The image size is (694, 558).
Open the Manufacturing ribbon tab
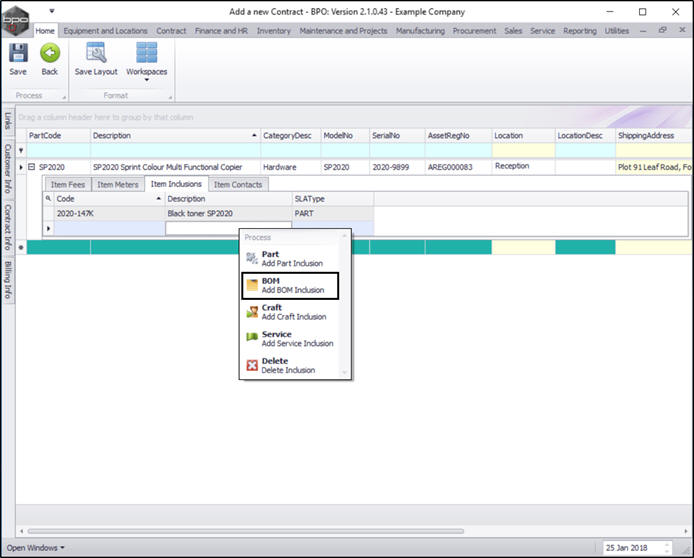pos(420,31)
